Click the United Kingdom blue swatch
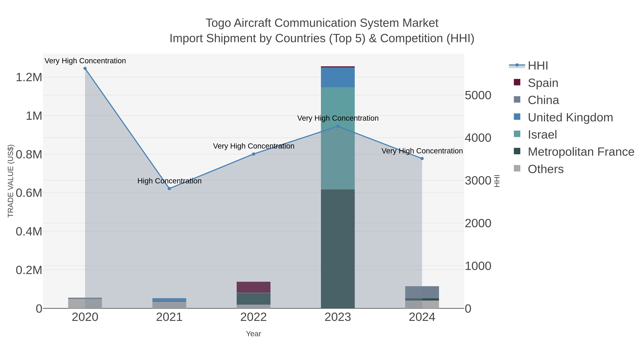This screenshot has height=362, width=644. [x=517, y=117]
